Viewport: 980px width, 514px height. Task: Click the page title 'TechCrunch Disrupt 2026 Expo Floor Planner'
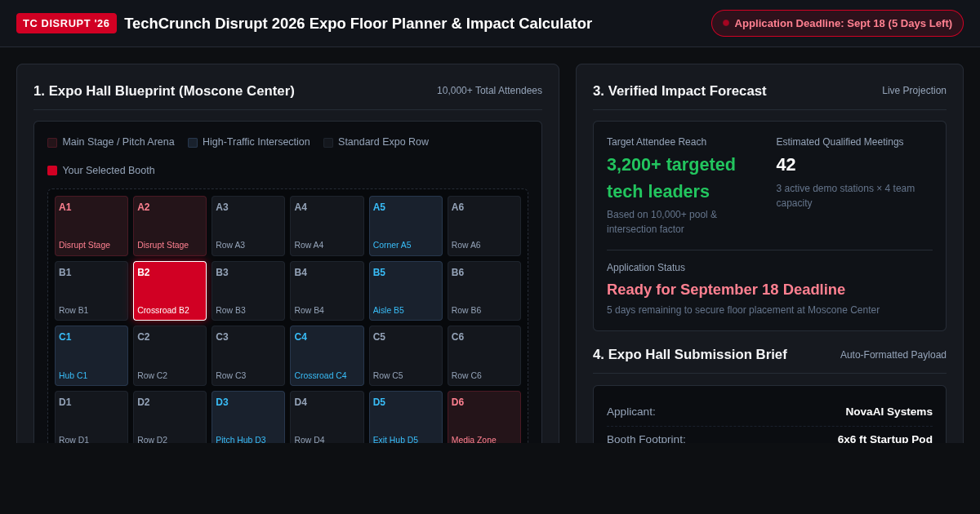tap(359, 24)
